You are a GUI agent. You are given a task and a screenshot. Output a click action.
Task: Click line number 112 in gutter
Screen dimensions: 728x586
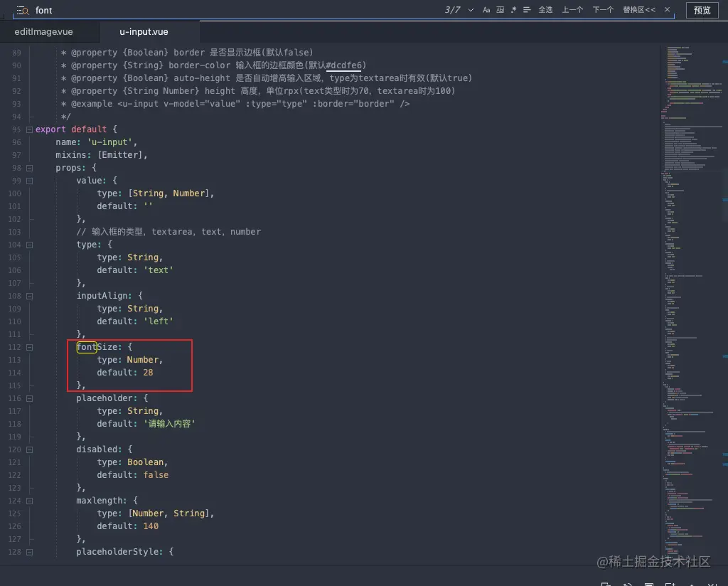pyautogui.click(x=14, y=347)
